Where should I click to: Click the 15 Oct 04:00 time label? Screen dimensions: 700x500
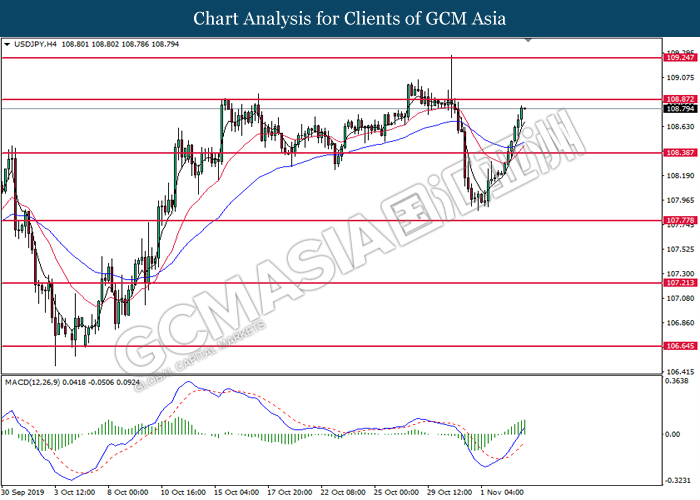coord(237,492)
